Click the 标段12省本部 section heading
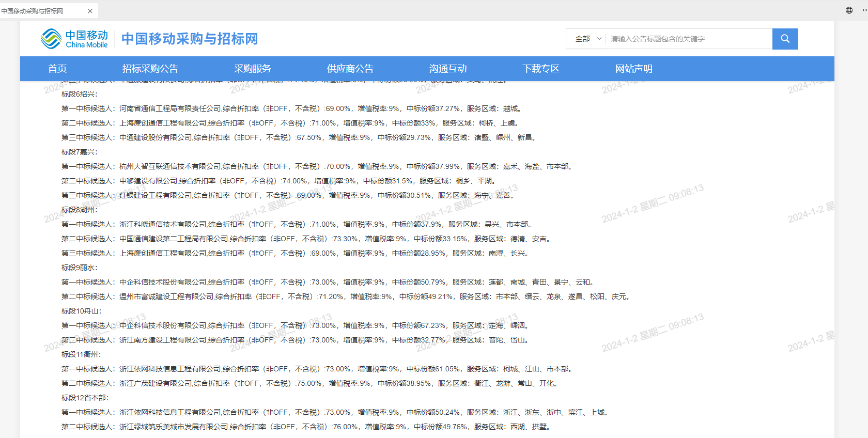 (x=85, y=398)
